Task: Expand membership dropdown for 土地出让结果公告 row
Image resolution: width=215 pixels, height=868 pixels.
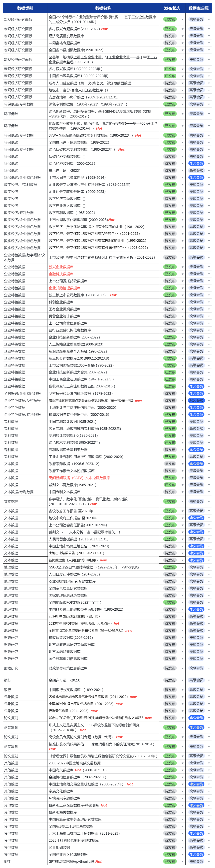Action: [x=209, y=553]
